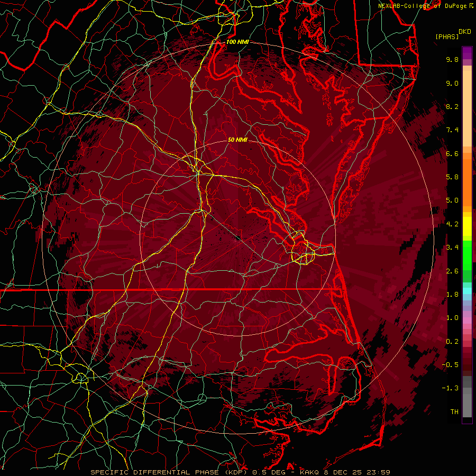Click the 8.2 value on the legend
476x476 pixels.
click(452, 106)
